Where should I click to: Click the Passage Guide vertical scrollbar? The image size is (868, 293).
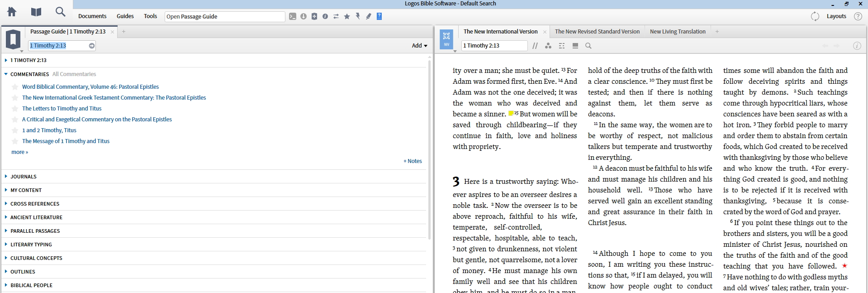click(429, 149)
